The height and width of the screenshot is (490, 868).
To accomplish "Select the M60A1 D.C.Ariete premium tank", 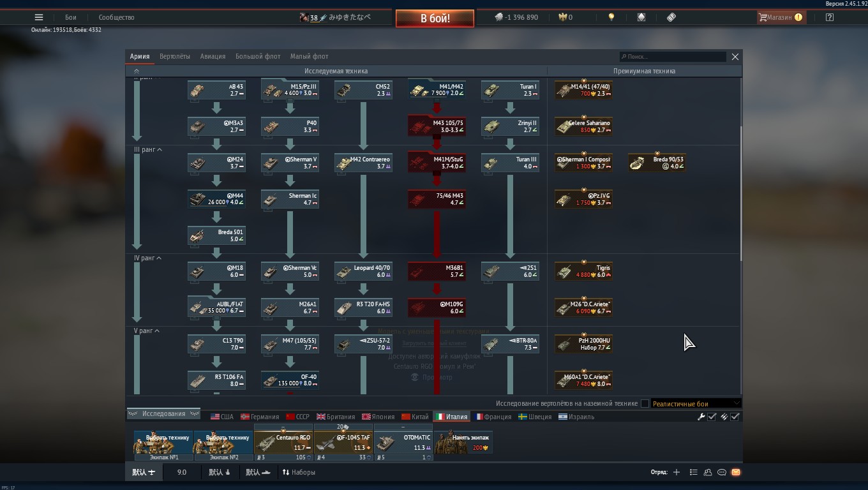I will tap(583, 380).
